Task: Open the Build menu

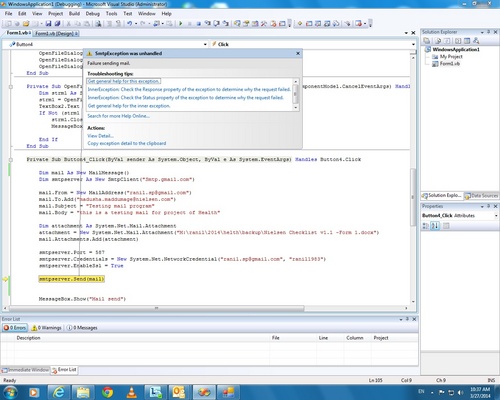Action: coord(74,14)
